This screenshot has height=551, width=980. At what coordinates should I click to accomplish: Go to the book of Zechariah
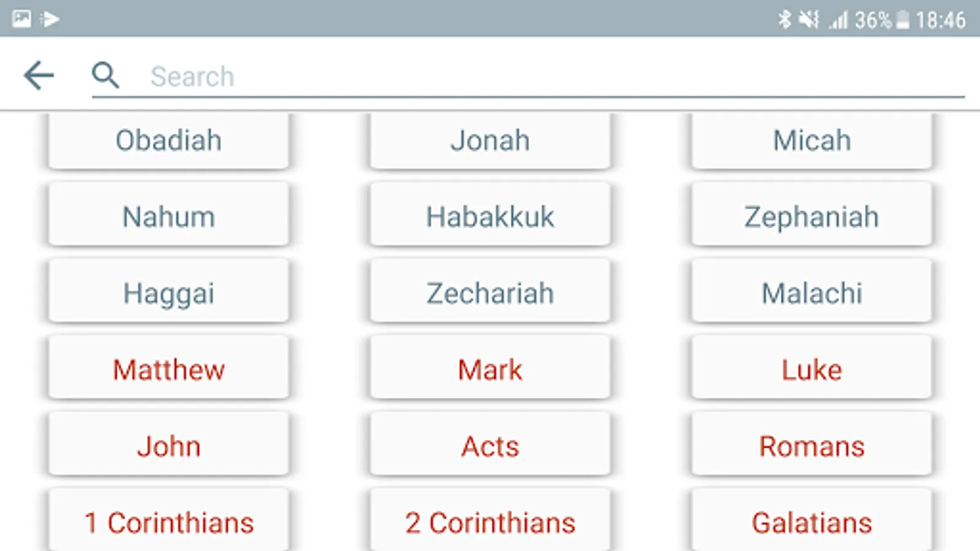pos(490,293)
